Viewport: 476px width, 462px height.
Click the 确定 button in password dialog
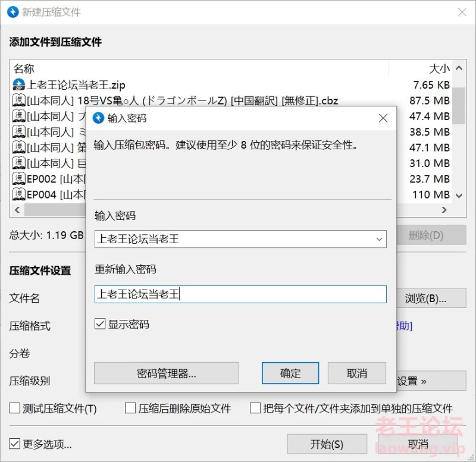point(290,373)
